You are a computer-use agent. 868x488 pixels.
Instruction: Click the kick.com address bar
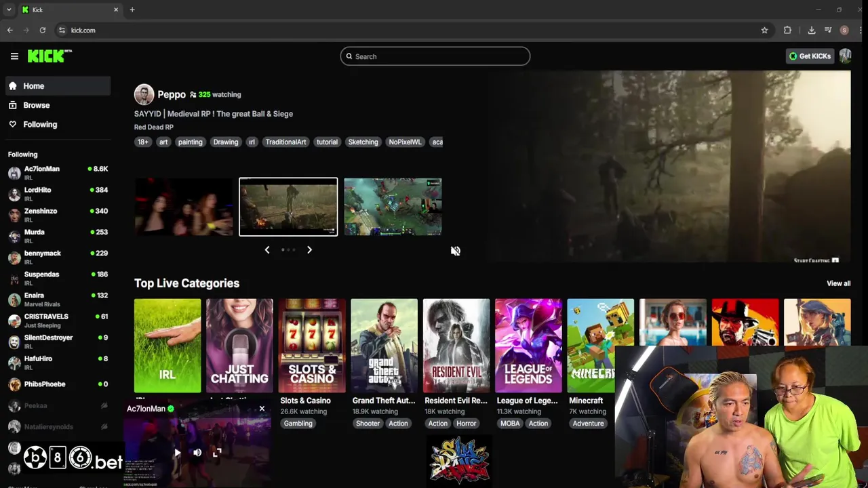pos(407,30)
